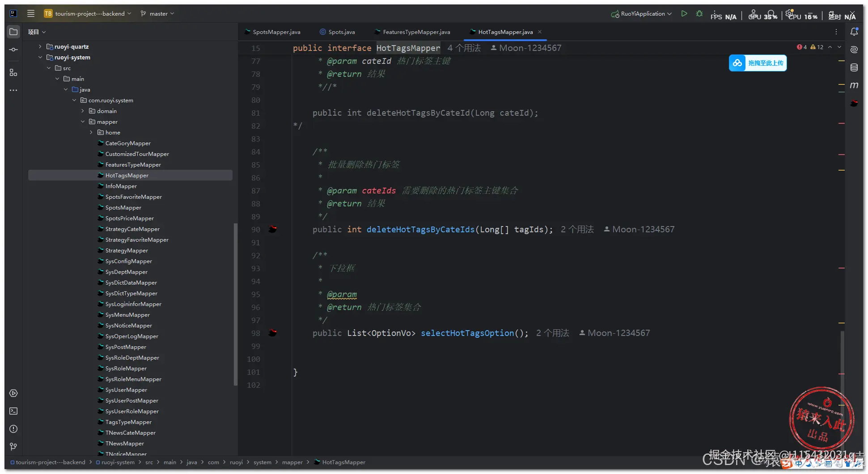Show usages of deleteHotTagsByCateIds
Image resolution: width=868 pixels, height=474 pixels.
click(x=577, y=229)
